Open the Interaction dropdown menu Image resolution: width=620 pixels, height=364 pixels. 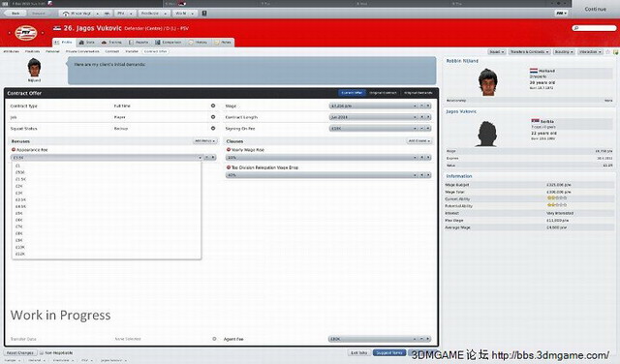pyautogui.click(x=590, y=51)
